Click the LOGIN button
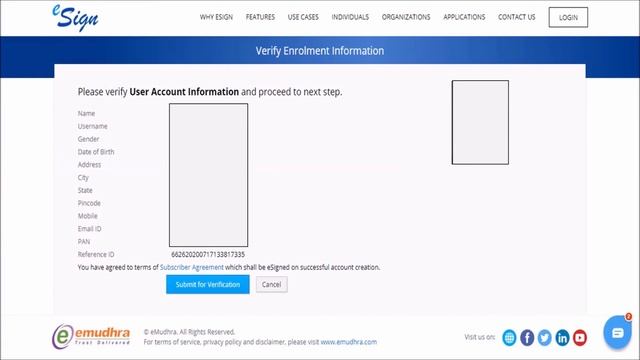Screen dimensions: 640x360 tap(568, 17)
